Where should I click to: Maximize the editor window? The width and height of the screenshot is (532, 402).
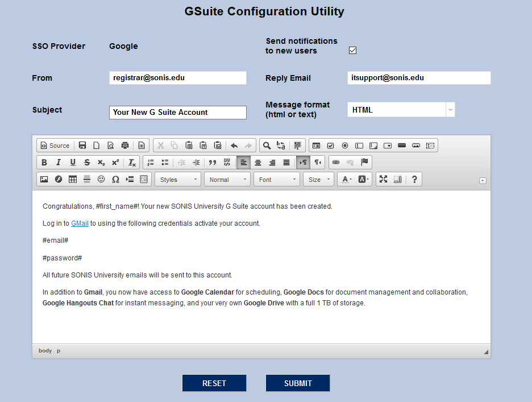pos(383,180)
